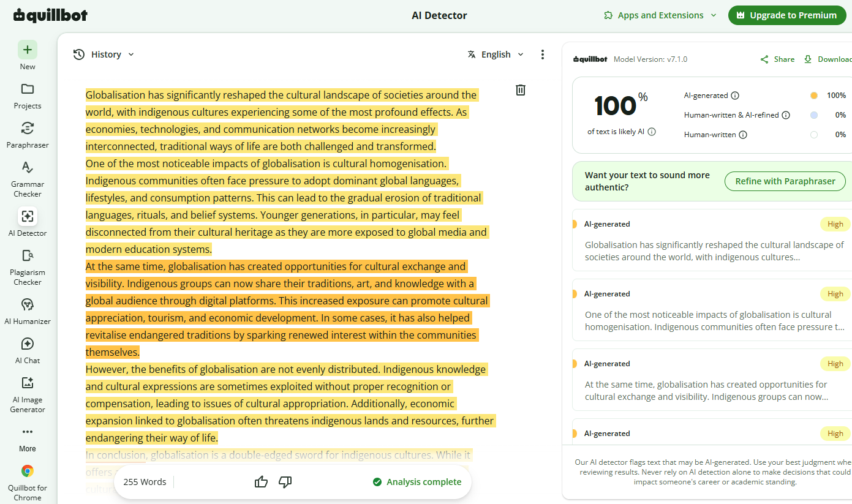
Task: Give thumbs down feedback
Action: (285, 482)
